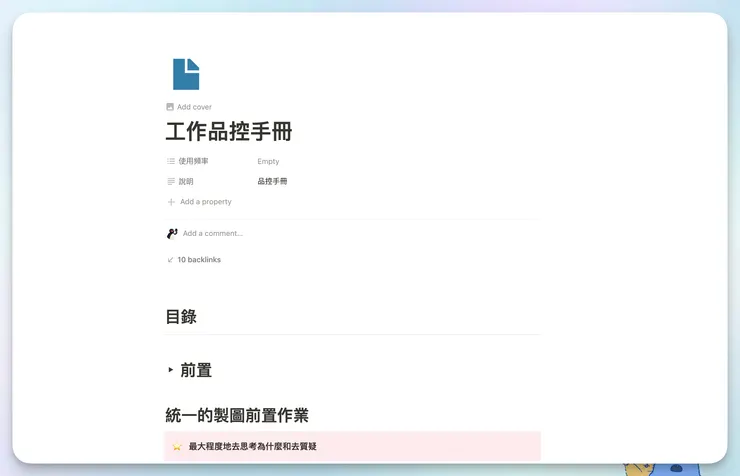Click the callout text 最大程度地去思考為什麼和去質疑
This screenshot has height=476, width=740.
[252, 446]
